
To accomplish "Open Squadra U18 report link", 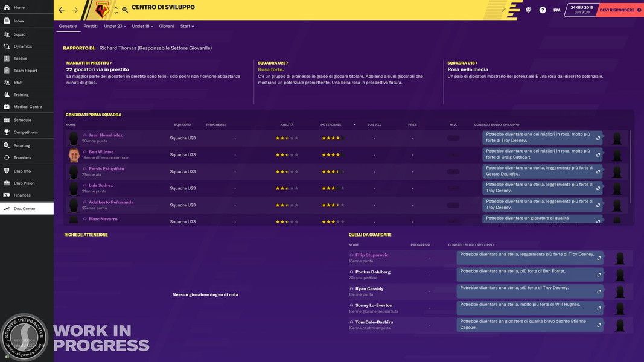I will pyautogui.click(x=462, y=63).
